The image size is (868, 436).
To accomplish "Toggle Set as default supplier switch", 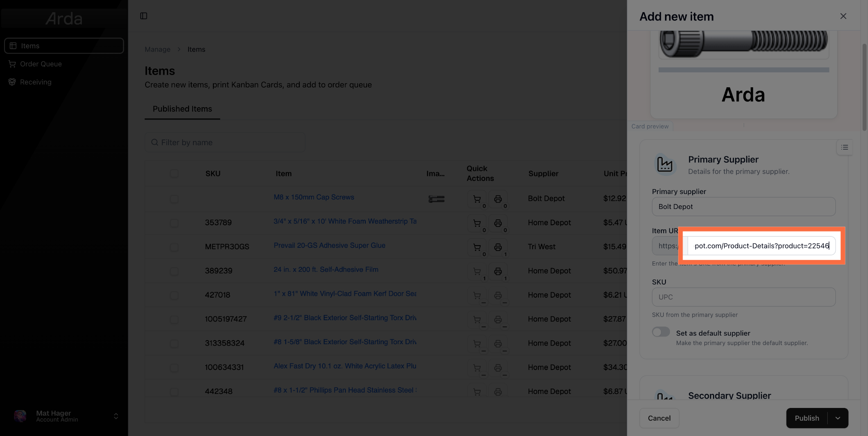I will (x=661, y=332).
